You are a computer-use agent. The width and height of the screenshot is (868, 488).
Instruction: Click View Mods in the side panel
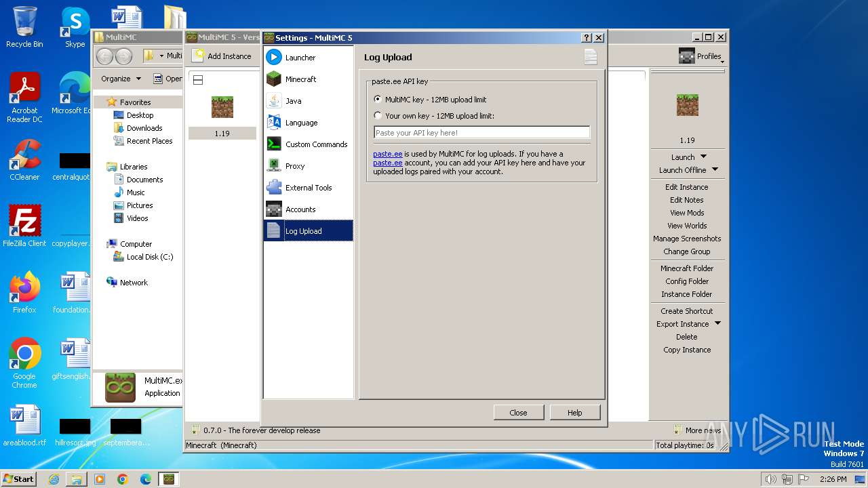(686, 213)
